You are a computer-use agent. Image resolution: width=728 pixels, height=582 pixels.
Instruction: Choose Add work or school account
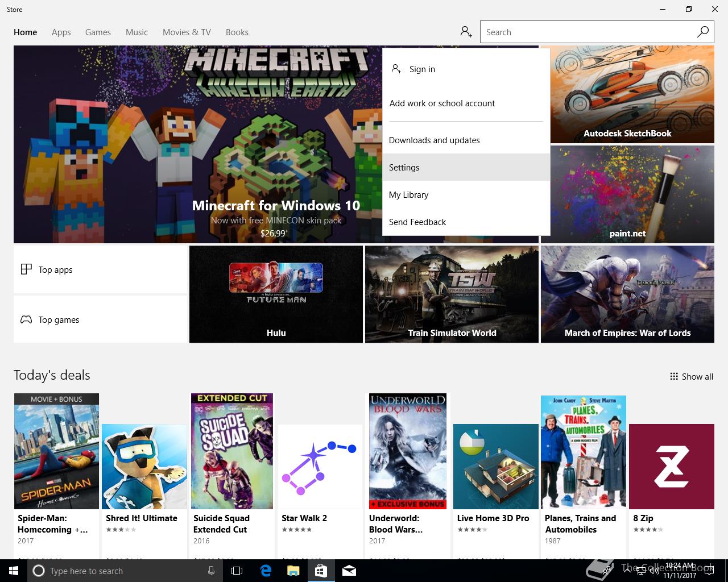pyautogui.click(x=466, y=103)
